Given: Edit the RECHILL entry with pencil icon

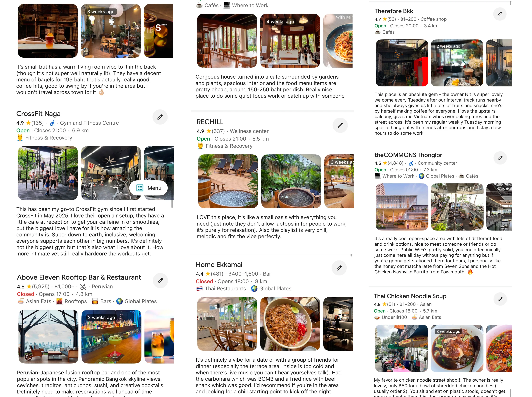Looking at the screenshot, I should tap(340, 125).
